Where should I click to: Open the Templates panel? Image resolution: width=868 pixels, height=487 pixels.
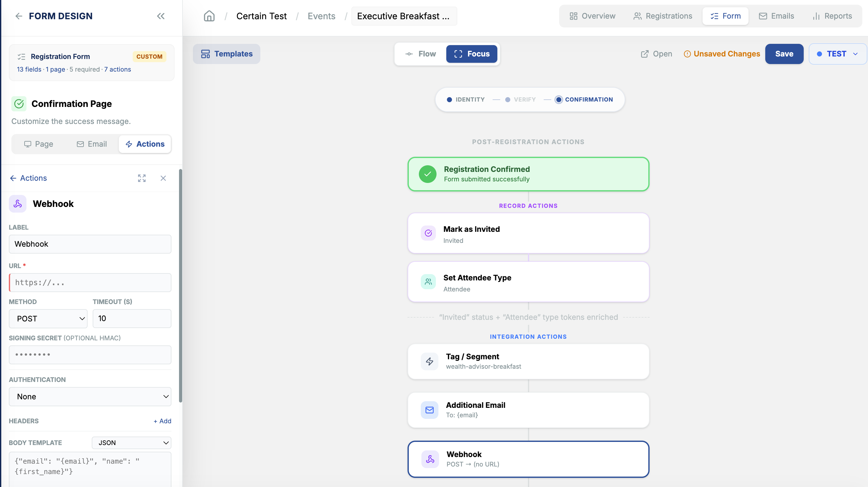226,54
